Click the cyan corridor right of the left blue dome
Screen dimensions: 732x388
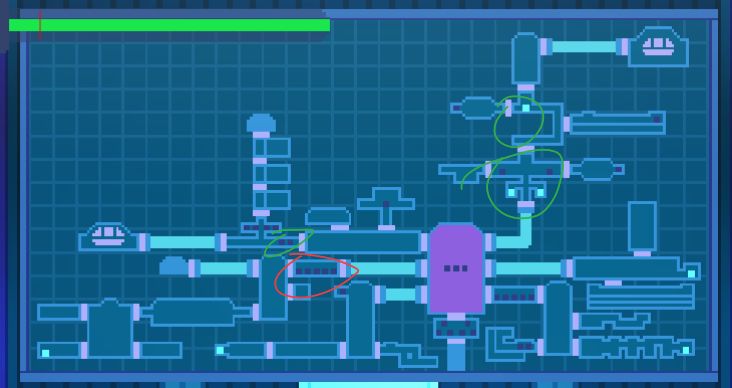tap(224, 268)
